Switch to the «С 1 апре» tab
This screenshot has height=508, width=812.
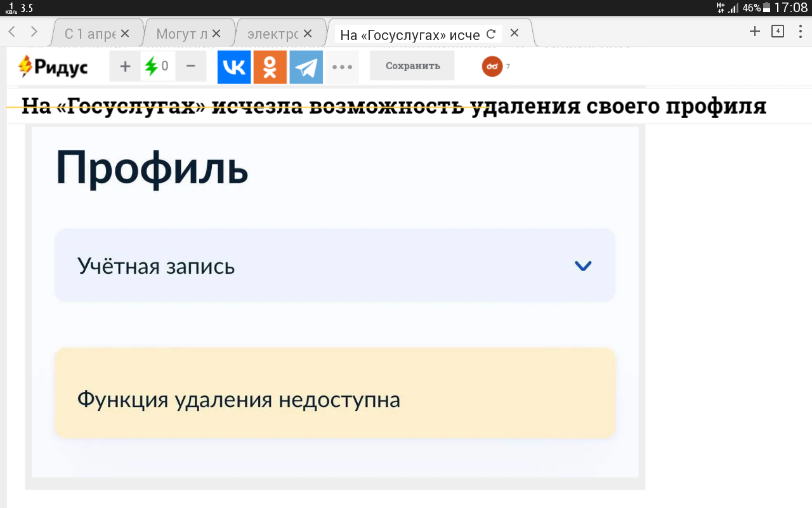coord(91,34)
